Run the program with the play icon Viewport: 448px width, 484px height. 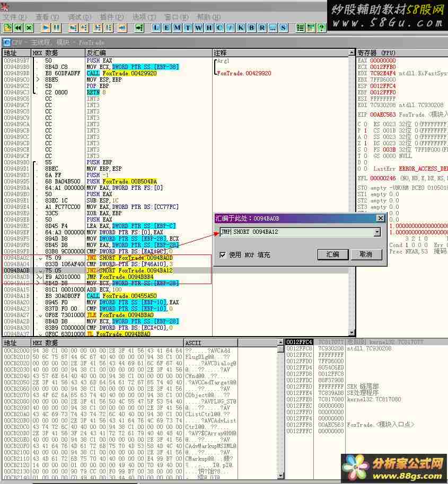point(46,28)
